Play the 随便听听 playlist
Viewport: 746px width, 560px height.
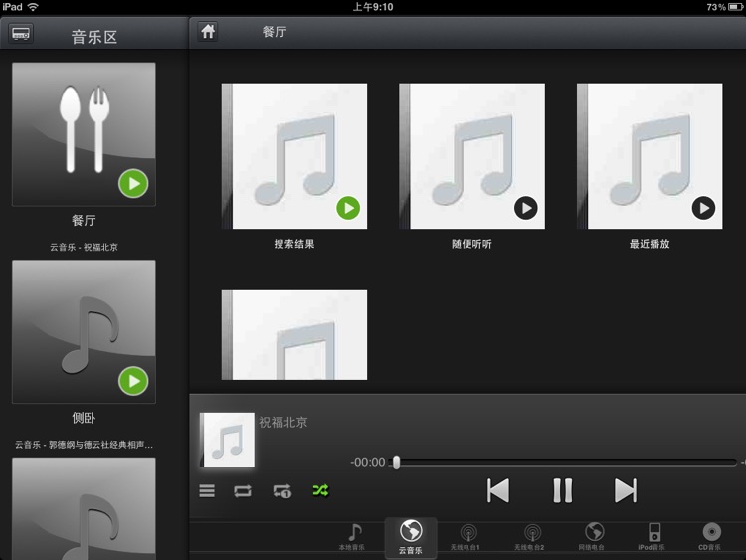coord(526,208)
